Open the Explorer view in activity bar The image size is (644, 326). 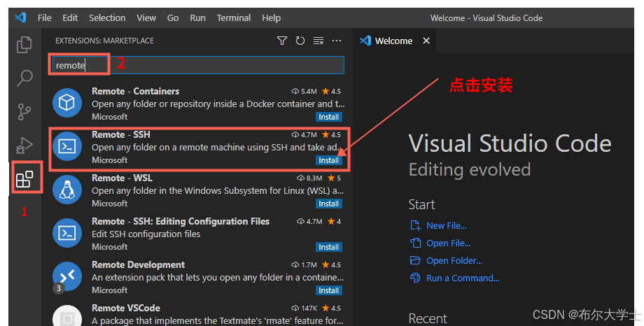pyautogui.click(x=24, y=45)
